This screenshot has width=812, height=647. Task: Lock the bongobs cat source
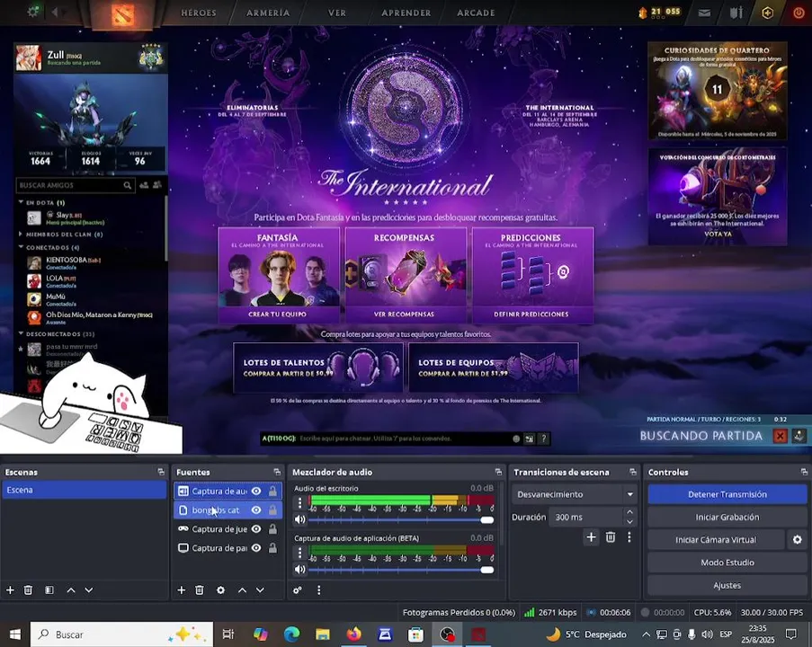[272, 510]
